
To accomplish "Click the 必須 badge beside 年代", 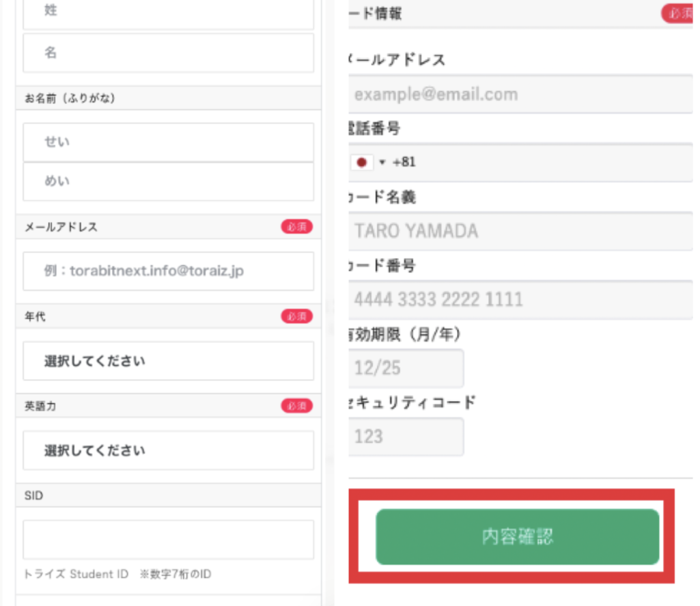I will click(296, 316).
